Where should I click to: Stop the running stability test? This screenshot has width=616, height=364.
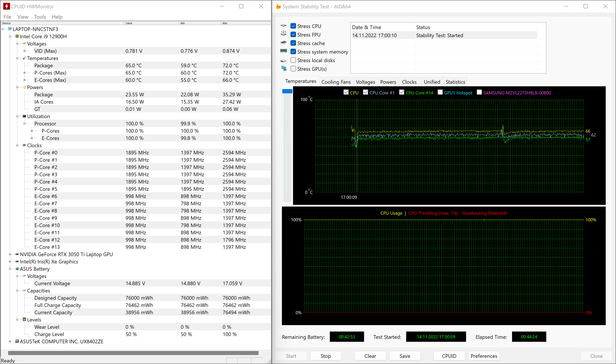click(x=325, y=356)
